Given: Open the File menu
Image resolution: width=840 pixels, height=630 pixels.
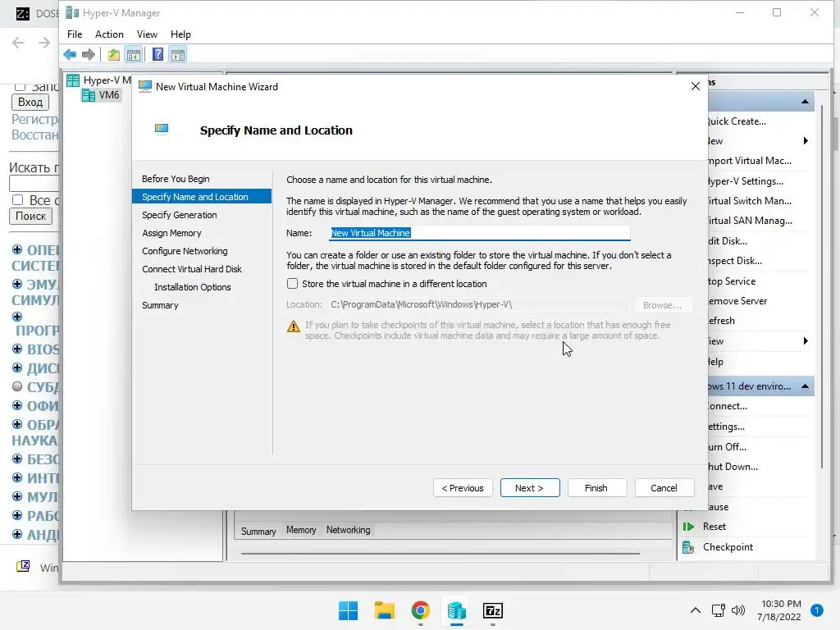Looking at the screenshot, I should click(75, 34).
